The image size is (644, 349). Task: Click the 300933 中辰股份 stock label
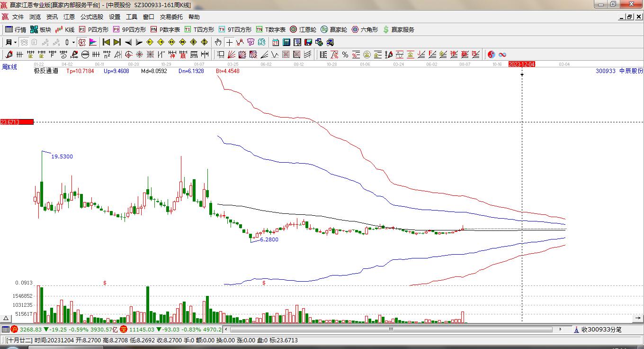pos(619,71)
